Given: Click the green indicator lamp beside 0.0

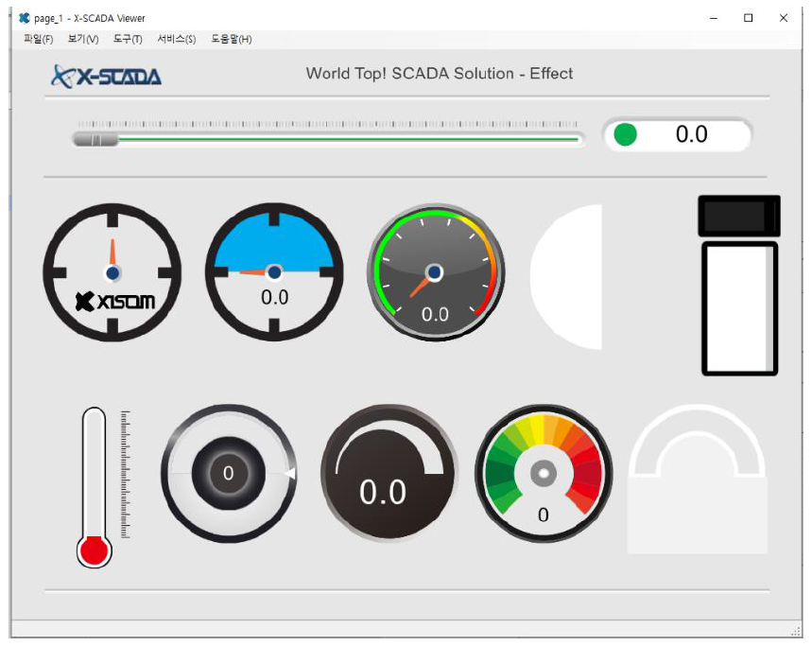Looking at the screenshot, I should coord(625,134).
